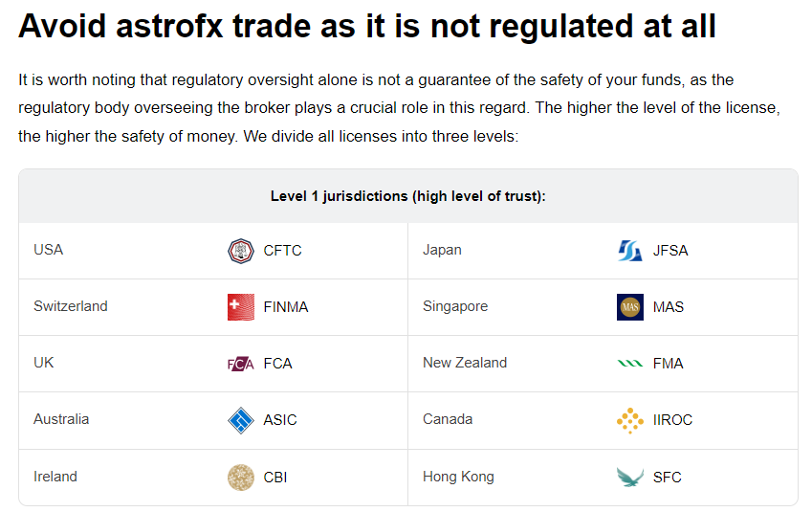Click the SFC bird logo icon
This screenshot has width=812, height=512.
(x=630, y=478)
